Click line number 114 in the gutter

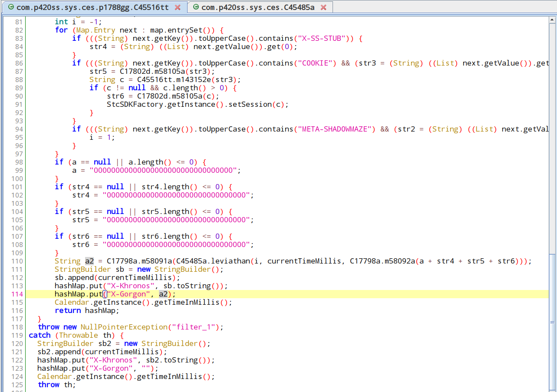(x=16, y=294)
